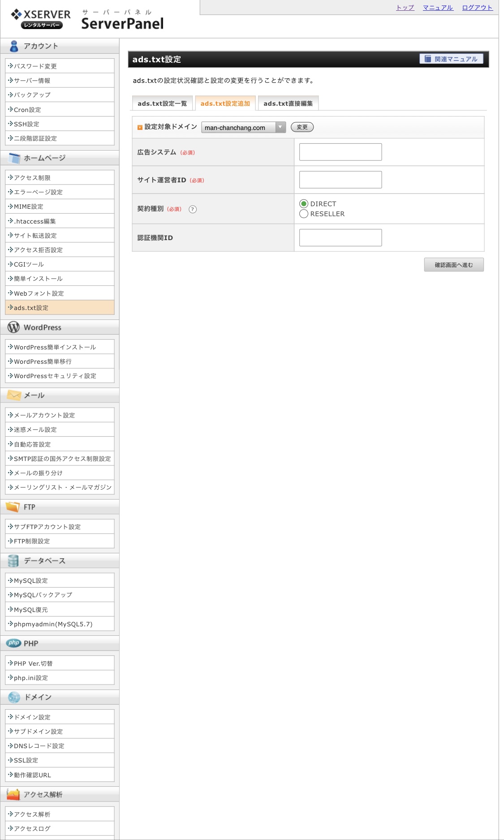This screenshot has height=840, width=504.
Task: Click the 確認画面へ進む button
Action: (x=453, y=265)
